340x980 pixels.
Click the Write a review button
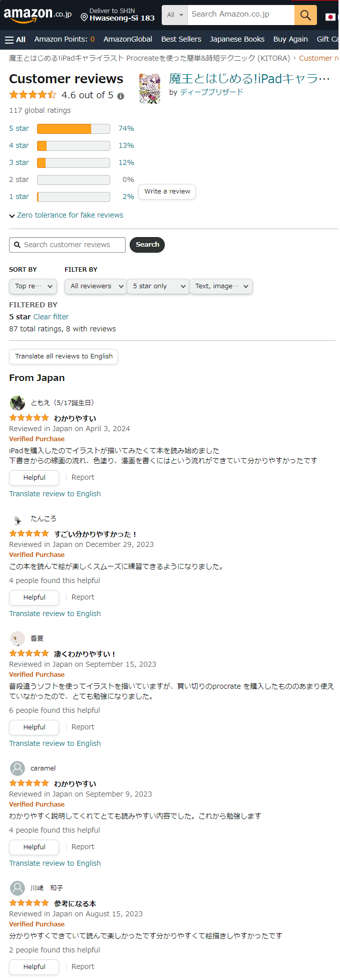click(x=167, y=191)
